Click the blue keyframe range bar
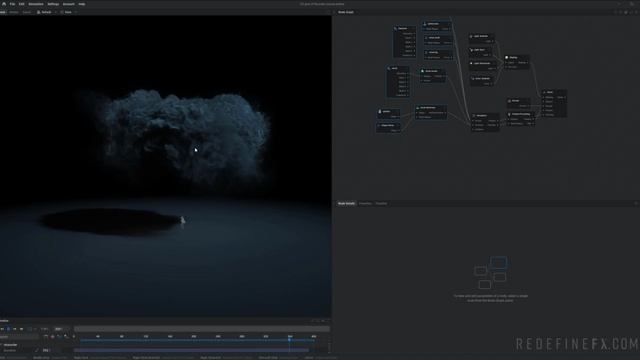The width and height of the screenshot is (640, 360). click(x=198, y=340)
